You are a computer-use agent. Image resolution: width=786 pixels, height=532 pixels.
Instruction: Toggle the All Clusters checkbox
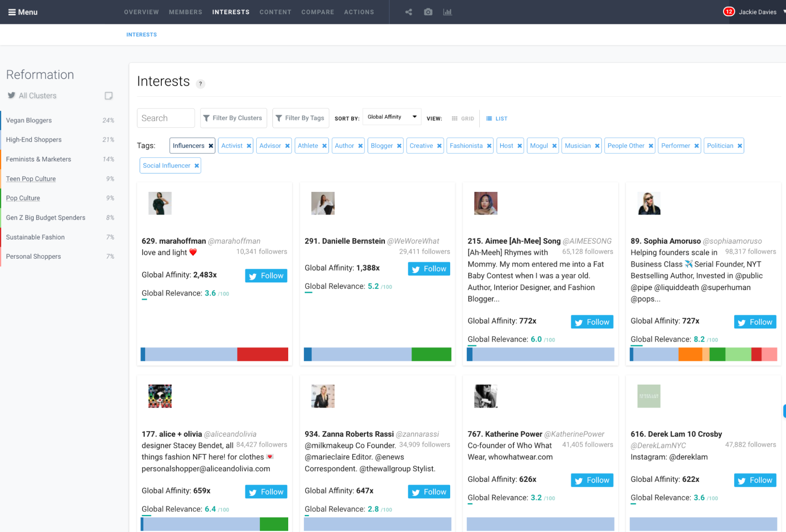(109, 96)
